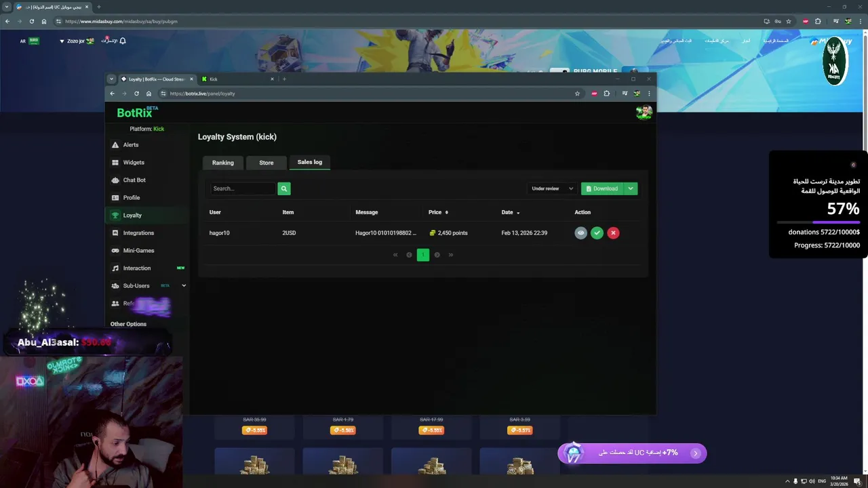This screenshot has width=868, height=488.
Task: Open the Under review filter dropdown
Action: click(552, 188)
